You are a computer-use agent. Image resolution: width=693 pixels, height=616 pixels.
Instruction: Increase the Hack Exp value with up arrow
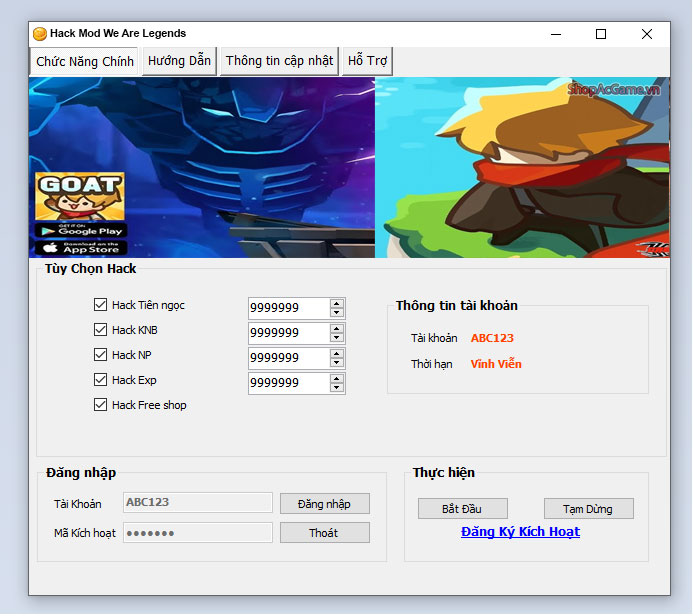point(337,379)
